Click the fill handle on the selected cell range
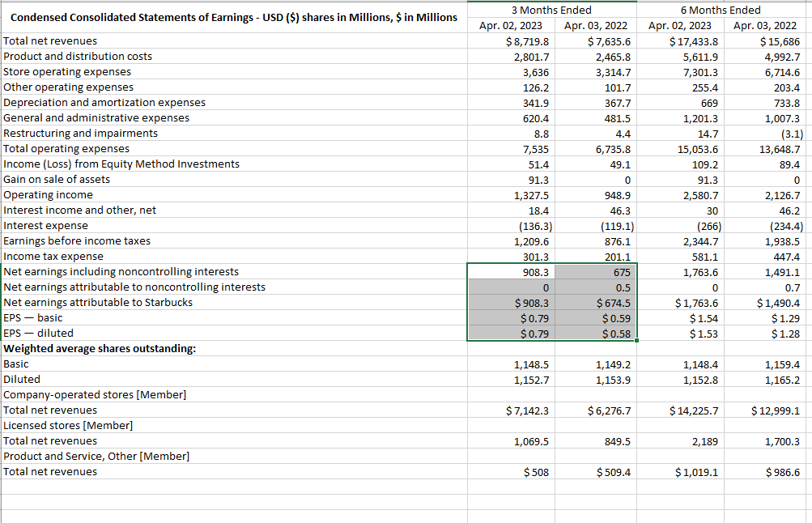 point(636,340)
